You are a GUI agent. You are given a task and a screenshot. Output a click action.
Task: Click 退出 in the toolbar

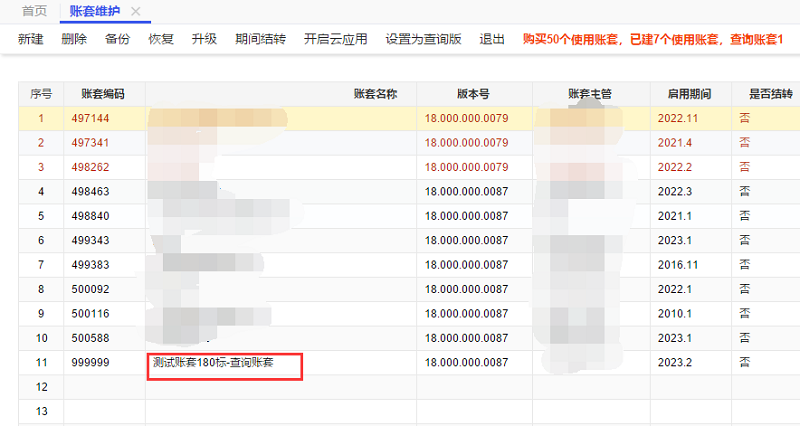[492, 39]
